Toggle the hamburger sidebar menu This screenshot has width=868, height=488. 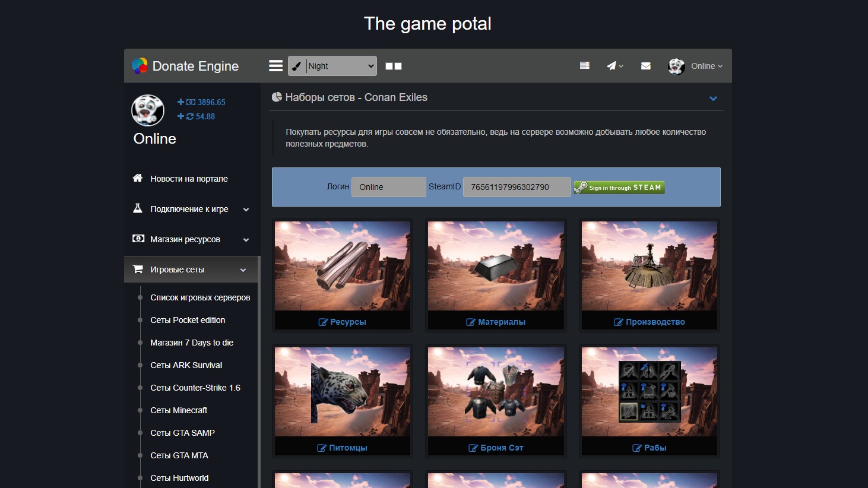275,66
